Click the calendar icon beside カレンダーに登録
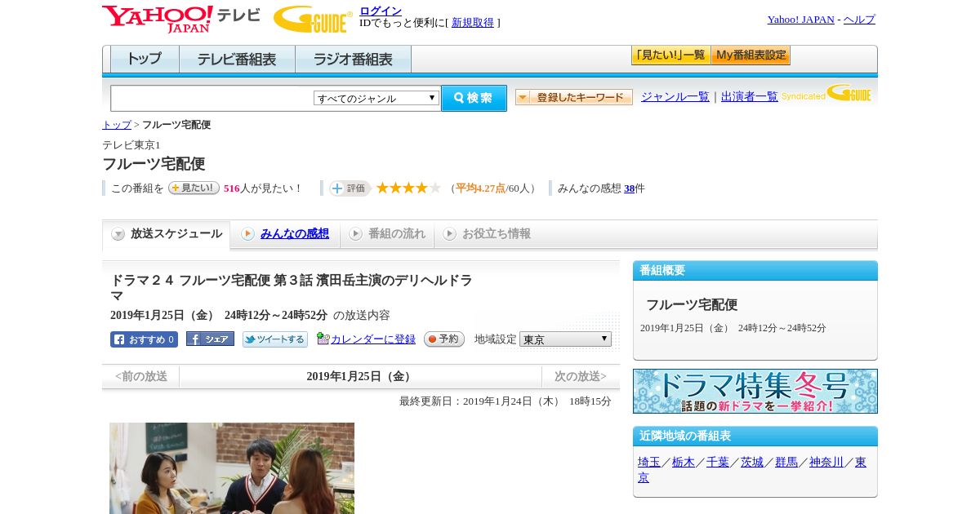The width and height of the screenshot is (980, 514). [323, 339]
